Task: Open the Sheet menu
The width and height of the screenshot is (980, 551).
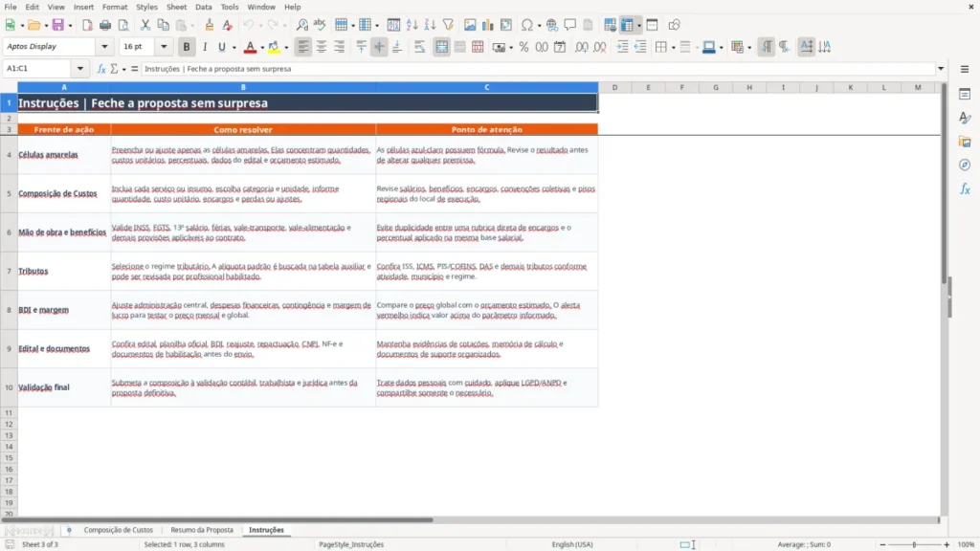Action: [176, 7]
